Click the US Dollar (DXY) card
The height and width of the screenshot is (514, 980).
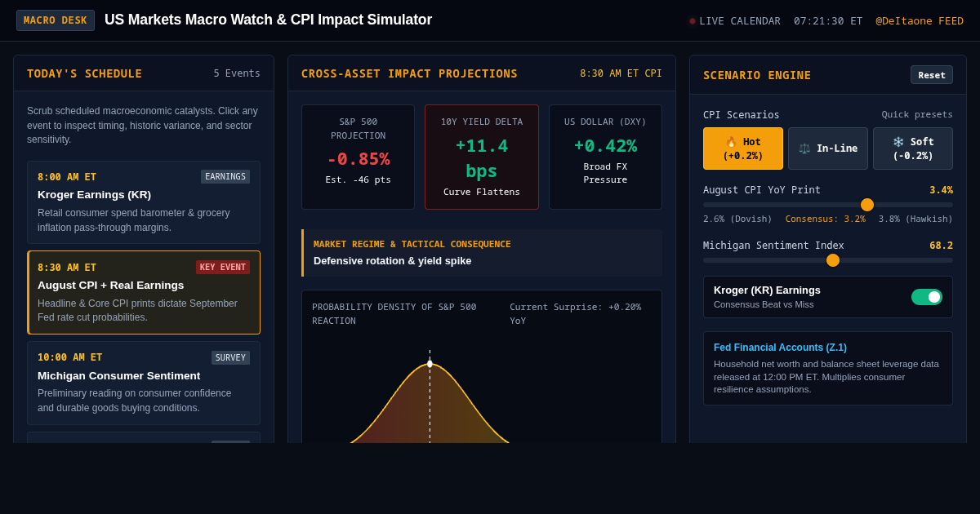pyautogui.click(x=605, y=157)
